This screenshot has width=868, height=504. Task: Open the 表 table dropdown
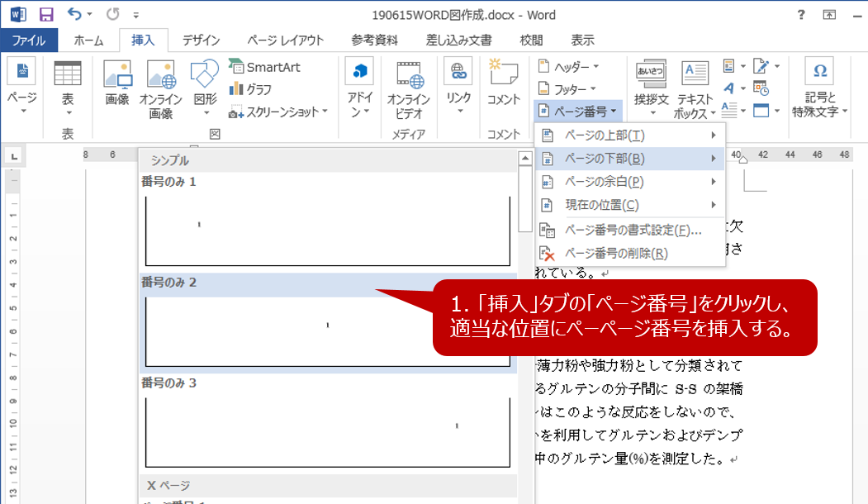(x=68, y=89)
